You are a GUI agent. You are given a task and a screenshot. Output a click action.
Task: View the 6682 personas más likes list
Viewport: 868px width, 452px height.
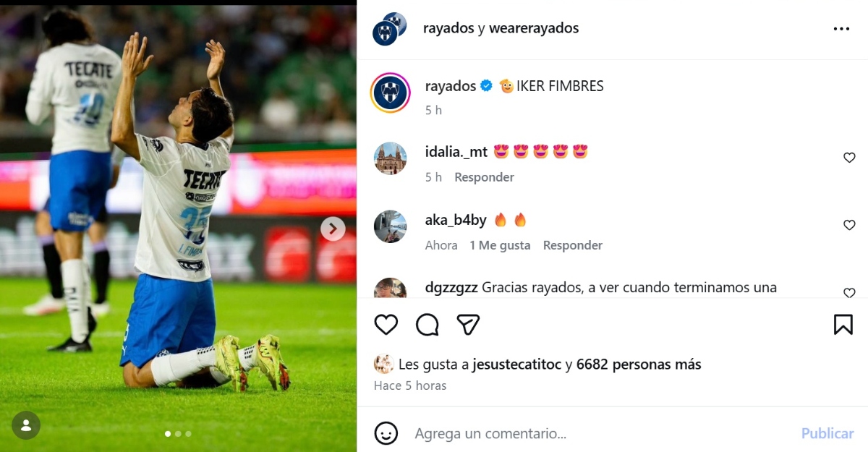point(639,364)
